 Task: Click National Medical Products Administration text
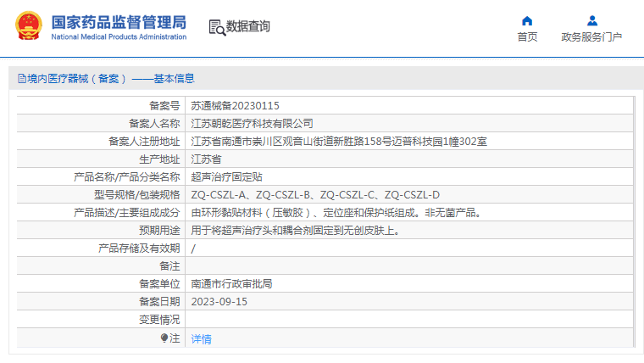(119, 36)
